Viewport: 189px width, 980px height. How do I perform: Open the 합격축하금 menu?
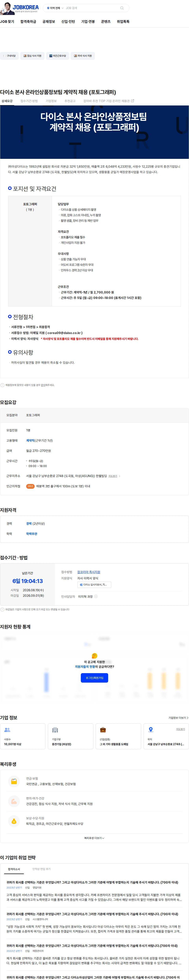[x=28, y=22]
